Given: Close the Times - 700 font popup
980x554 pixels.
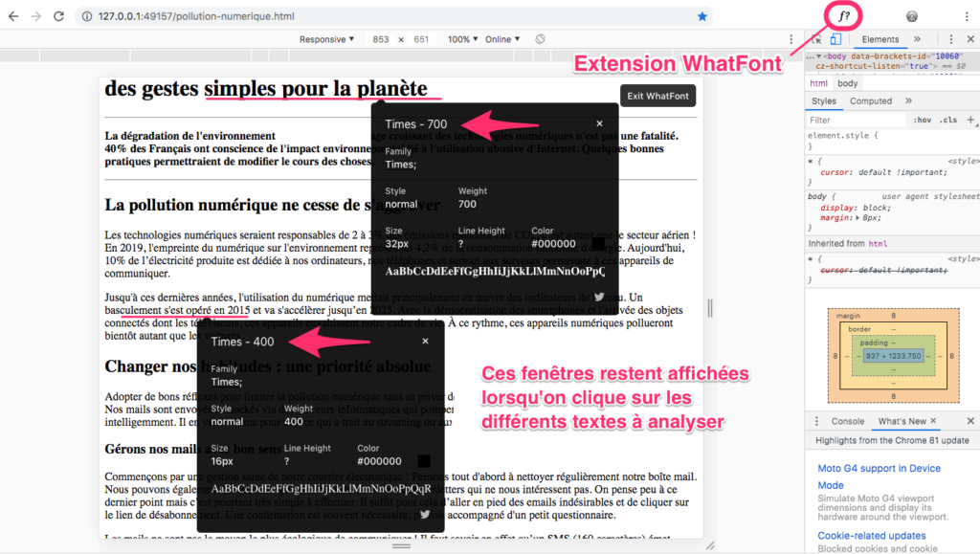Looking at the screenshot, I should pyautogui.click(x=599, y=123).
